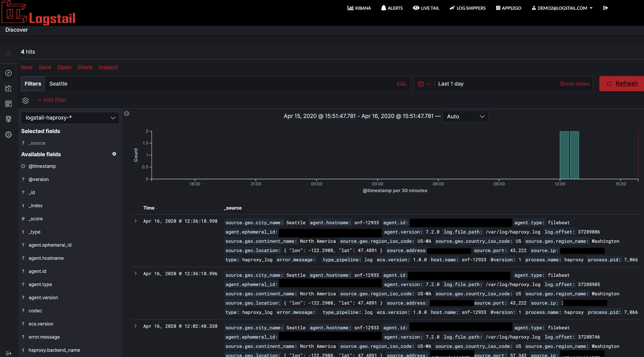644x357 pixels.
Task: Open the date quick menu calendar icon
Action: pos(424,84)
